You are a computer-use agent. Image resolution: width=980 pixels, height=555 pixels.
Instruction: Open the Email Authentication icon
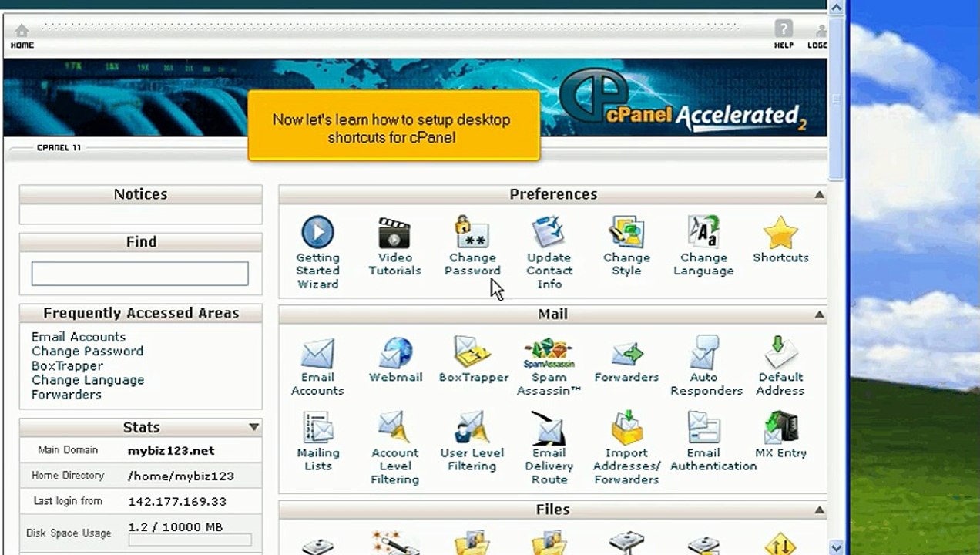click(703, 428)
